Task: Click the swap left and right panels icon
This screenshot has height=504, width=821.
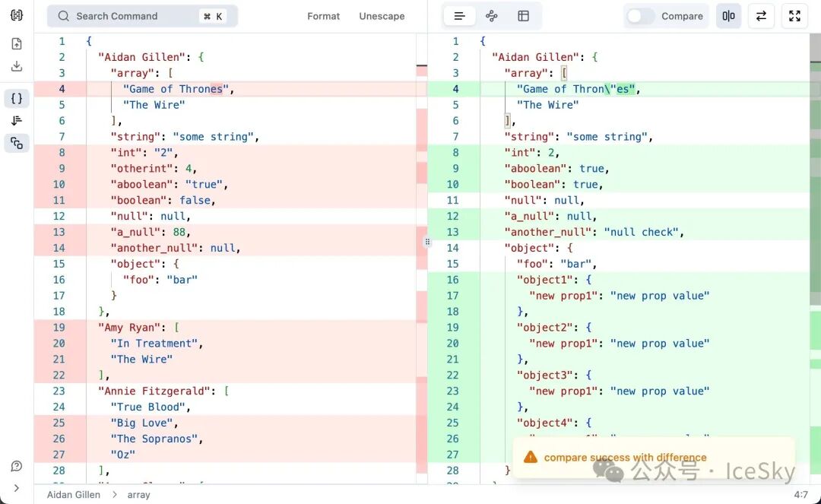Action: [x=761, y=16]
